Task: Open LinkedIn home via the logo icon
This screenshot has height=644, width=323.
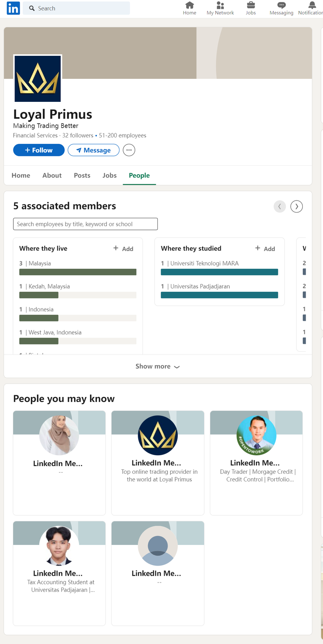Action: pos(13,8)
